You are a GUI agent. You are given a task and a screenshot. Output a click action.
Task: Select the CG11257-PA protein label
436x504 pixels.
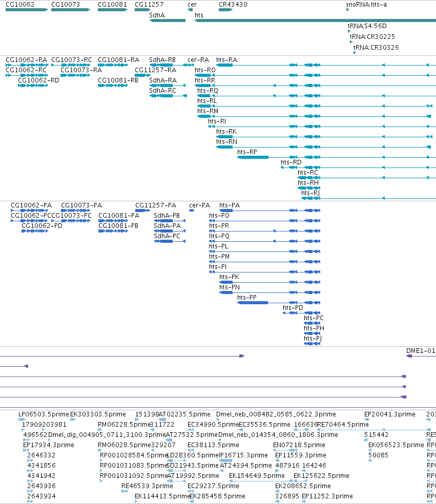[156, 205]
